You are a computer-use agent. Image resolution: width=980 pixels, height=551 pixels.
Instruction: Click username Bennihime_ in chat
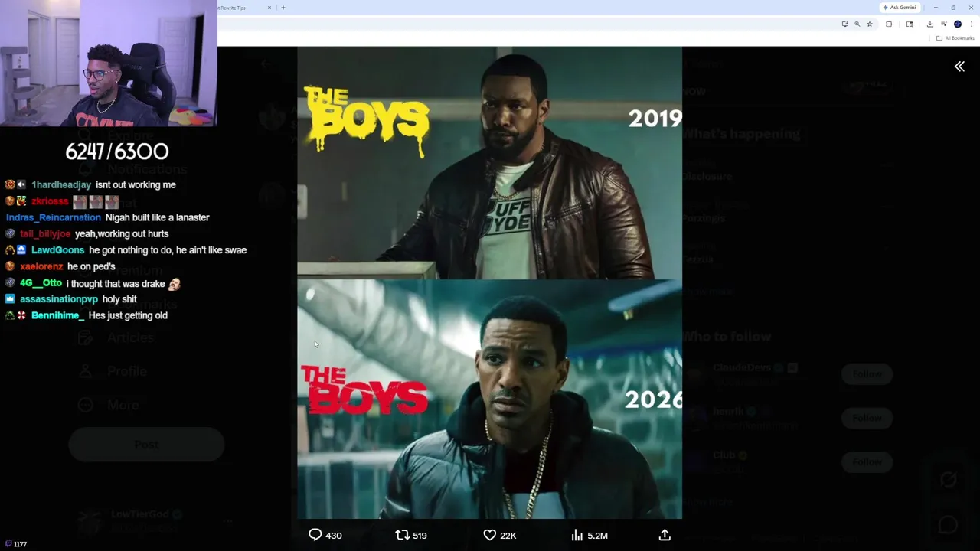(57, 315)
